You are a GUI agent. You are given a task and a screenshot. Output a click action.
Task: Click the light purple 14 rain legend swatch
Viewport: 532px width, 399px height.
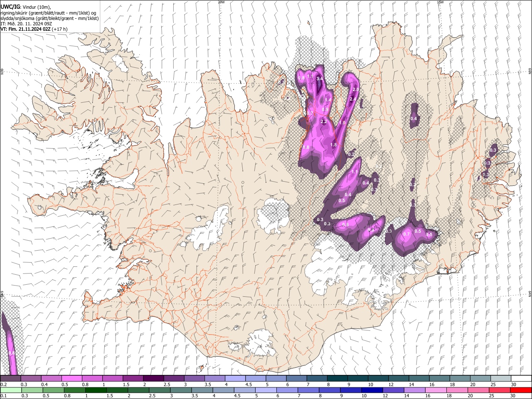point(414,390)
